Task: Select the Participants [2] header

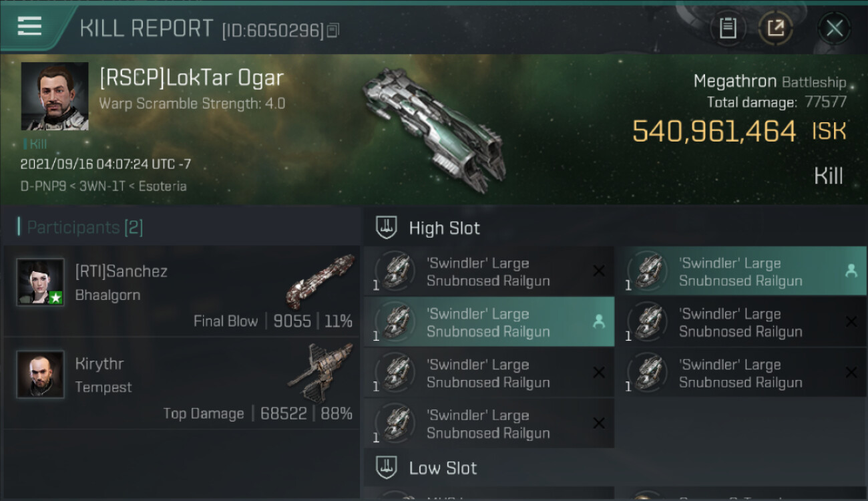Action: [81, 227]
